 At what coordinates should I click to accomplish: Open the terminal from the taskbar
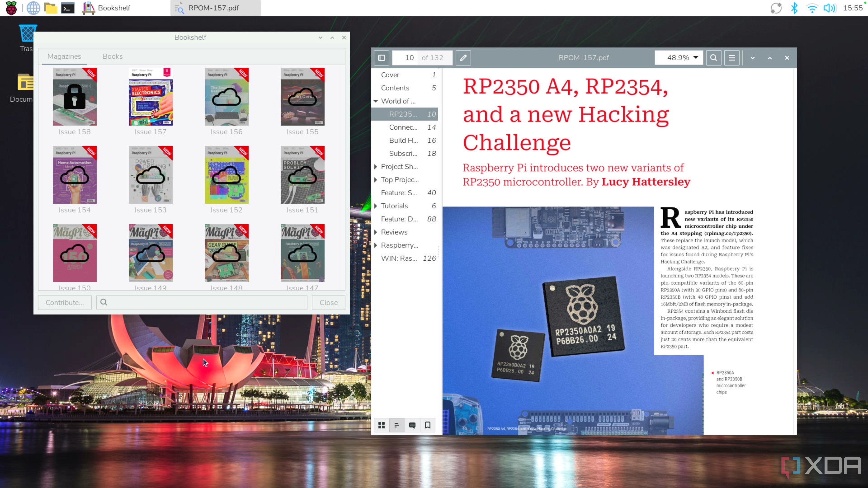(68, 8)
